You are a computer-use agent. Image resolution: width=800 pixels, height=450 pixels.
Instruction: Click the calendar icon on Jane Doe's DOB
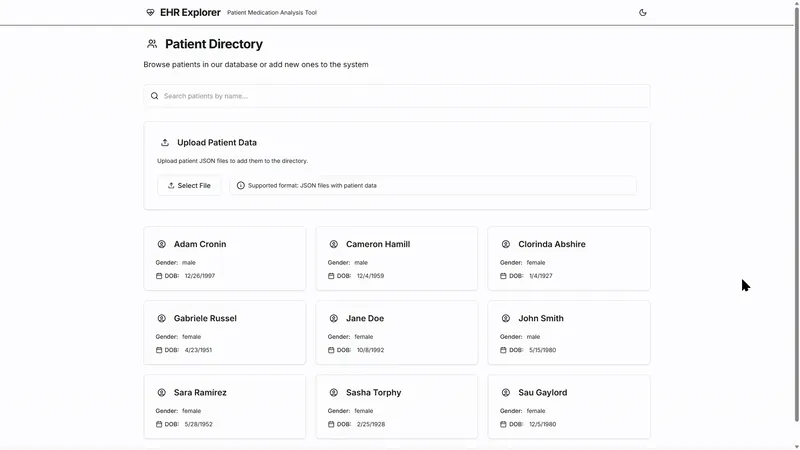point(331,350)
